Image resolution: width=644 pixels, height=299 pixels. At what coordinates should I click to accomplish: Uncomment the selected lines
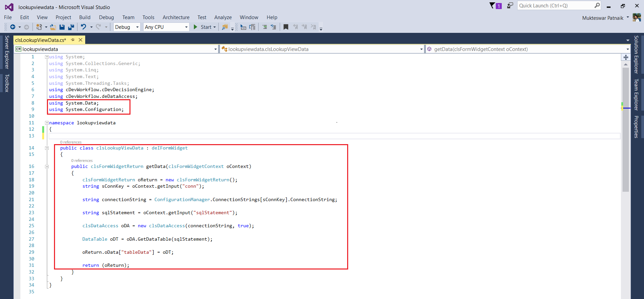point(273,27)
